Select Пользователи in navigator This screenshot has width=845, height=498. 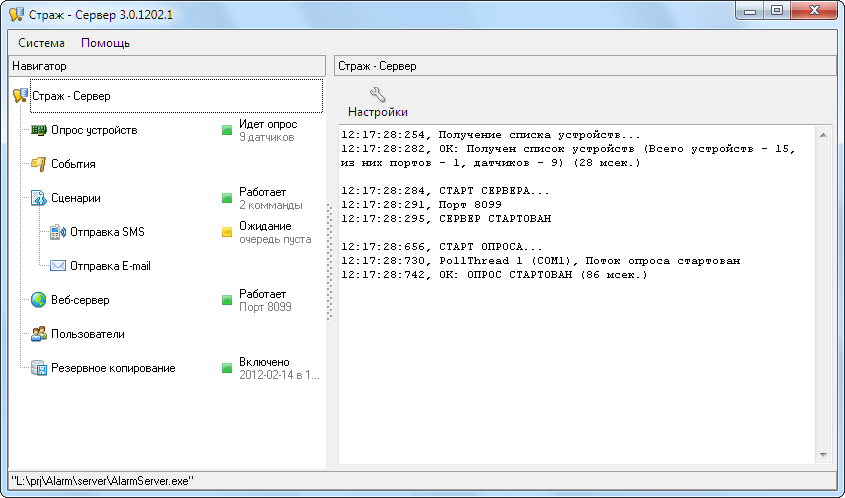pos(88,334)
